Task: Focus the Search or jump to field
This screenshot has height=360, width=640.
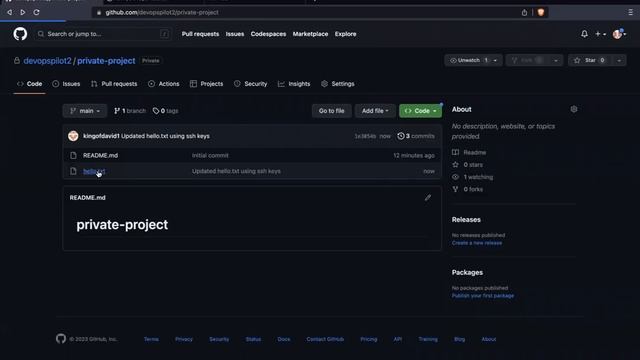Action: click(x=103, y=34)
